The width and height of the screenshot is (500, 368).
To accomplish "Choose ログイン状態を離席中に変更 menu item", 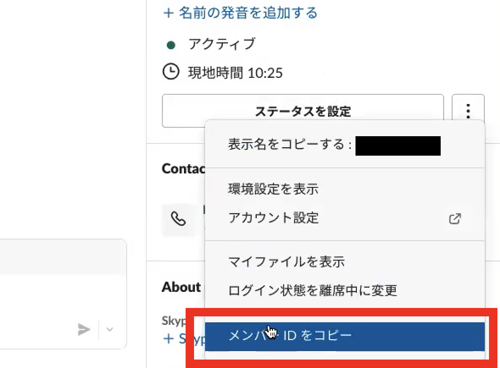I will coord(345,291).
